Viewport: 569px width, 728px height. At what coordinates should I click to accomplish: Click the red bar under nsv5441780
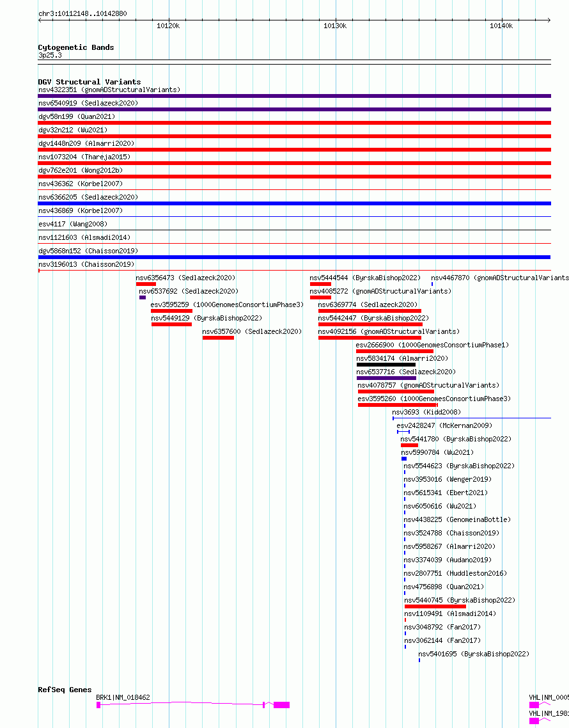coord(409,446)
